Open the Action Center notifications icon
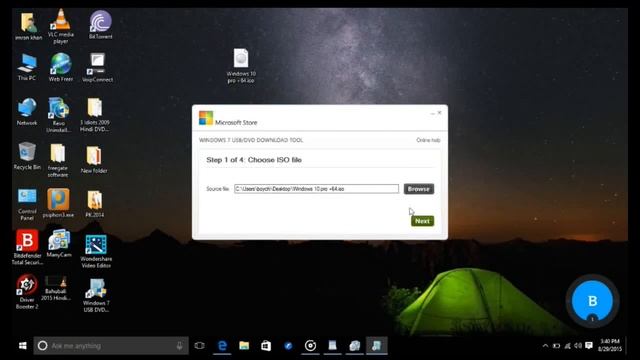The image size is (640, 360). [589, 346]
